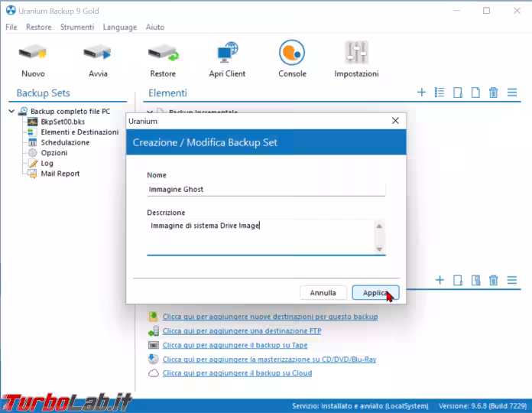
Task: Open the Strumenti menu
Action: tap(77, 27)
